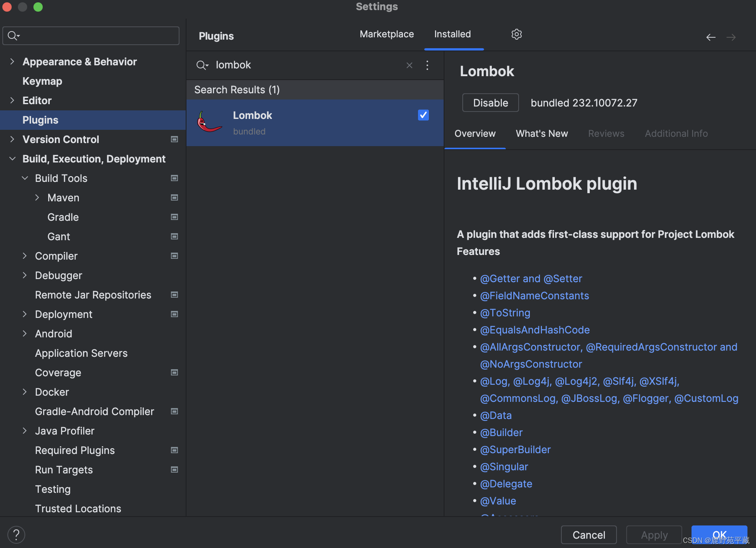Open the @ToString link

point(505,313)
